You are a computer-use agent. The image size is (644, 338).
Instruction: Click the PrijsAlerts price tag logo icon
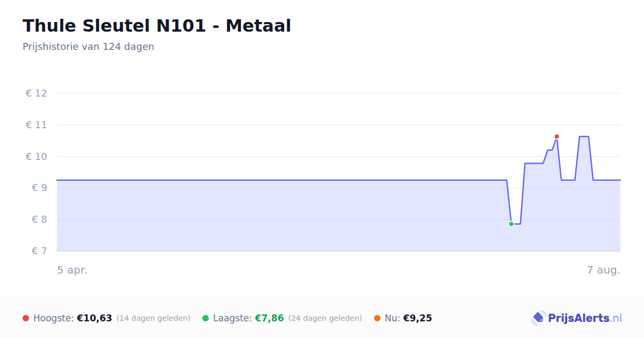pos(538,318)
